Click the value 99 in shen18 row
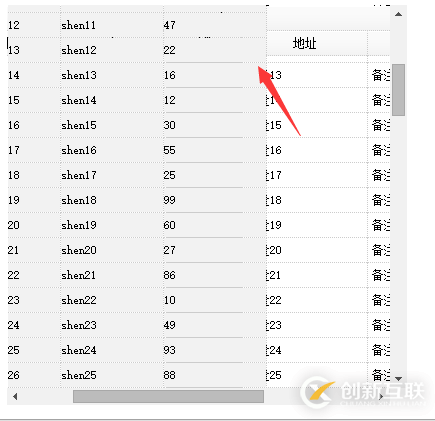The image size is (435, 421). pos(169,200)
